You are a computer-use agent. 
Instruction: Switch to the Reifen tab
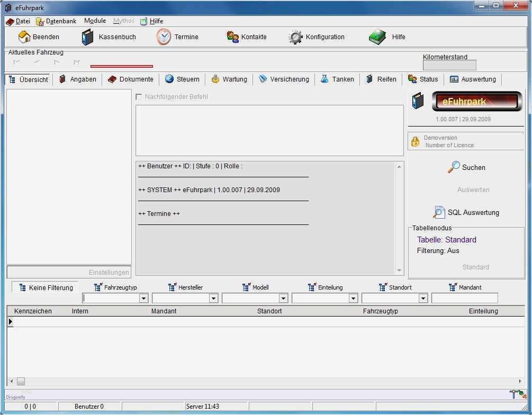tap(381, 79)
